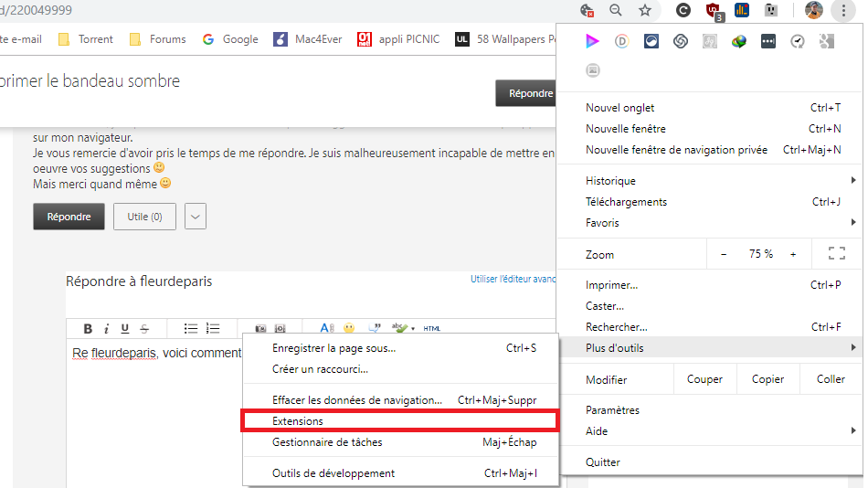
Task: Open the uBlock Origin extension icon
Action: click(714, 11)
